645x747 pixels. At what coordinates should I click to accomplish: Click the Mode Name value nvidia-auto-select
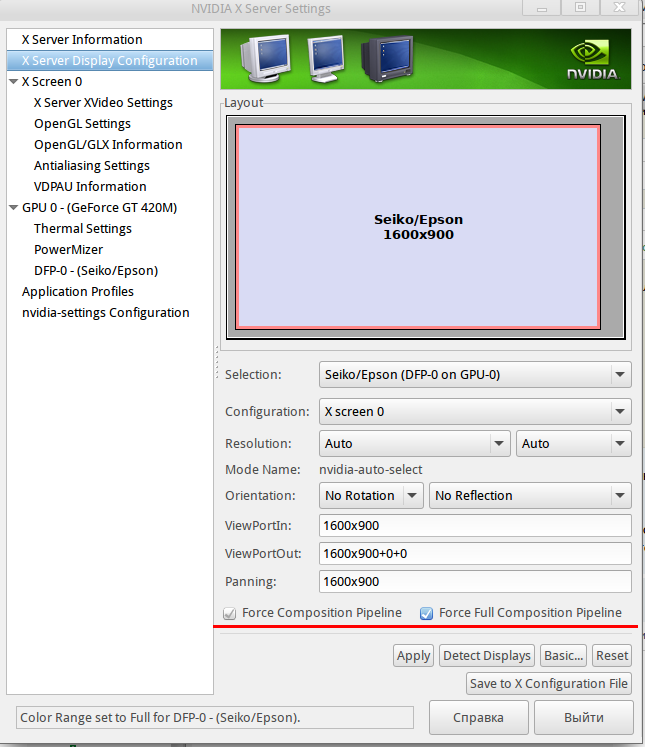tap(371, 470)
